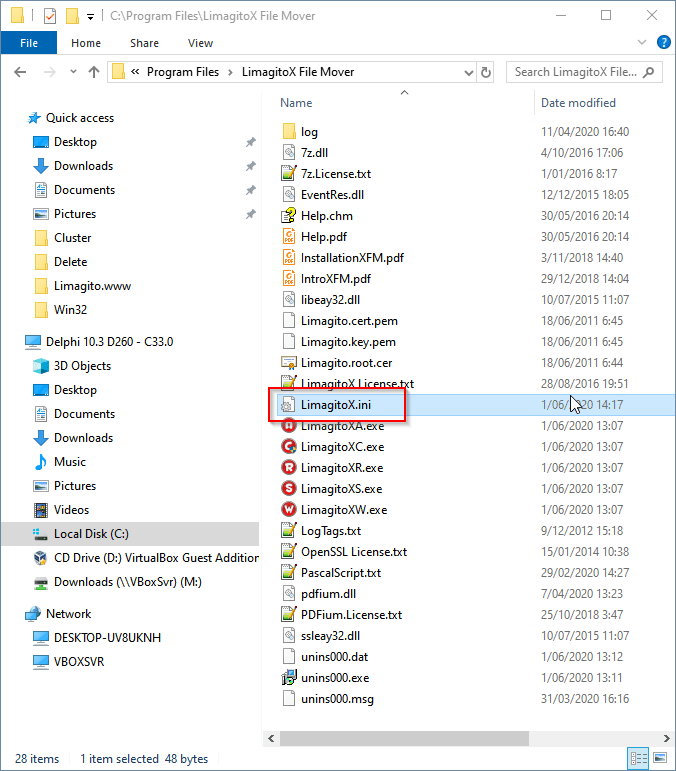Click the New Folder quick access icon
Screen dimensions: 676x771
click(x=72, y=16)
